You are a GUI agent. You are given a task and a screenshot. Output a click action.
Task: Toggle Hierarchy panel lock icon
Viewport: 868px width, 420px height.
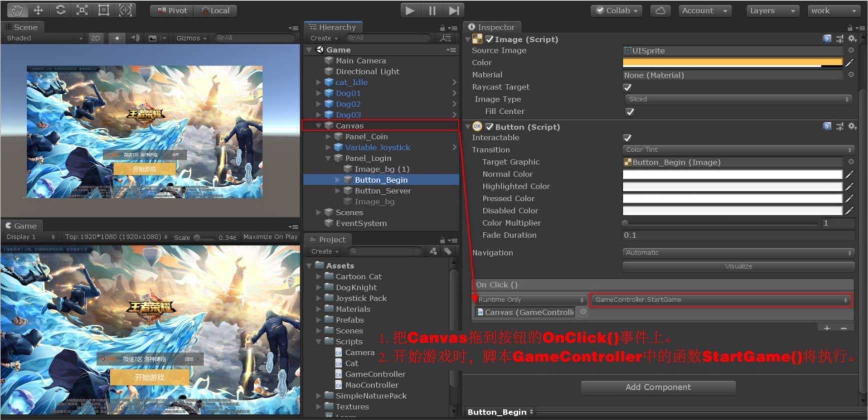click(442, 28)
